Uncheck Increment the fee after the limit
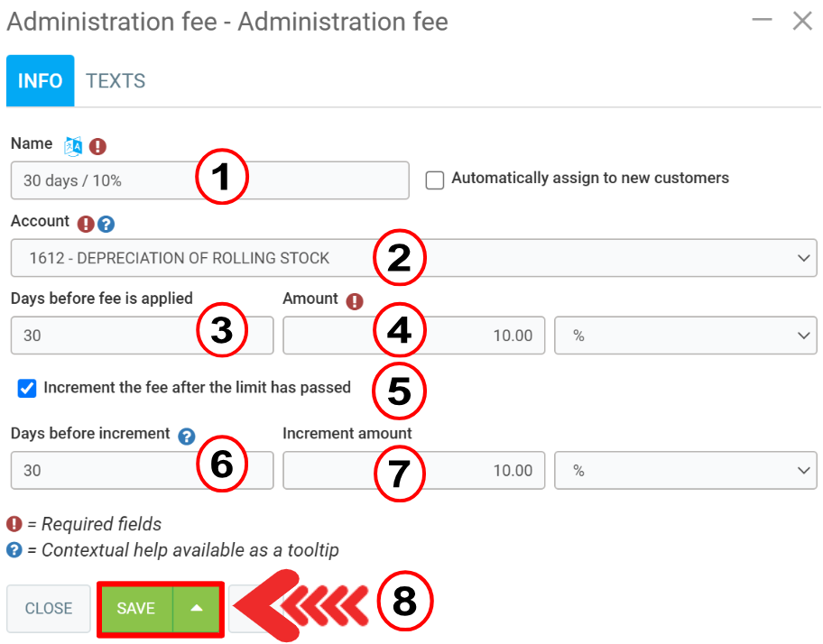Screen dimensions: 823x644 click(x=27, y=389)
